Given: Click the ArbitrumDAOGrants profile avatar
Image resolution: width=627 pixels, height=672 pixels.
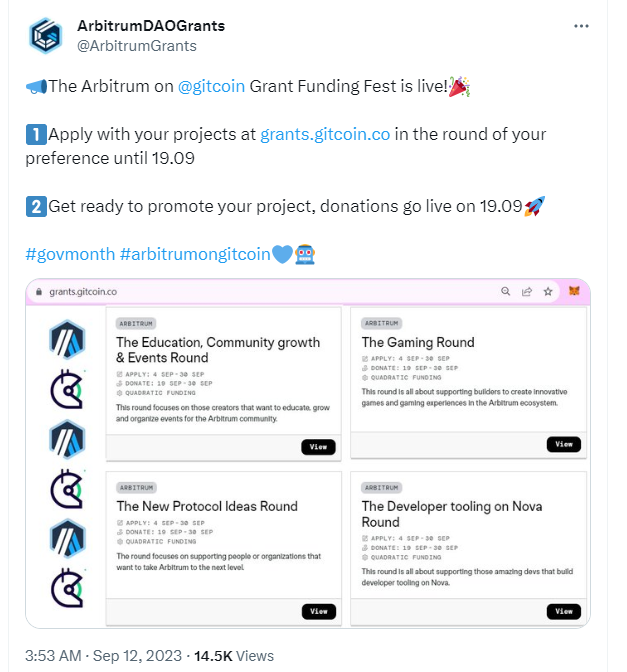Looking at the screenshot, I should click(45, 35).
